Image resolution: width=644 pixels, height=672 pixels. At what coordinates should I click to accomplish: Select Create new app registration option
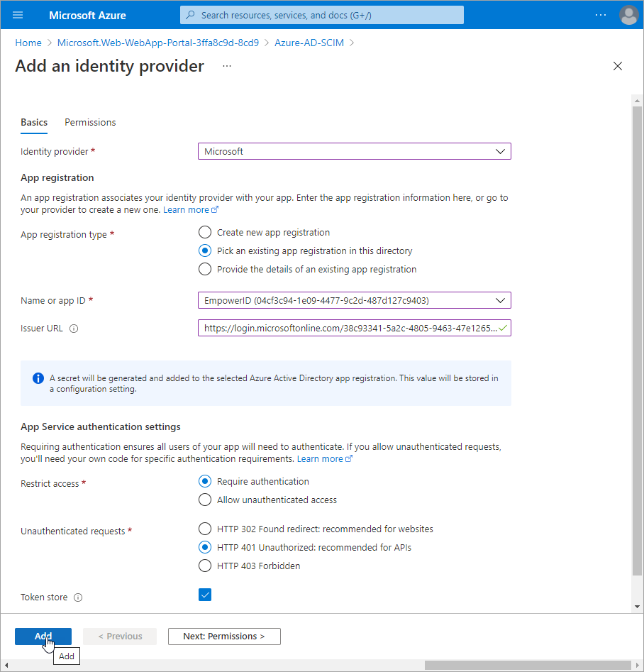pos(205,232)
